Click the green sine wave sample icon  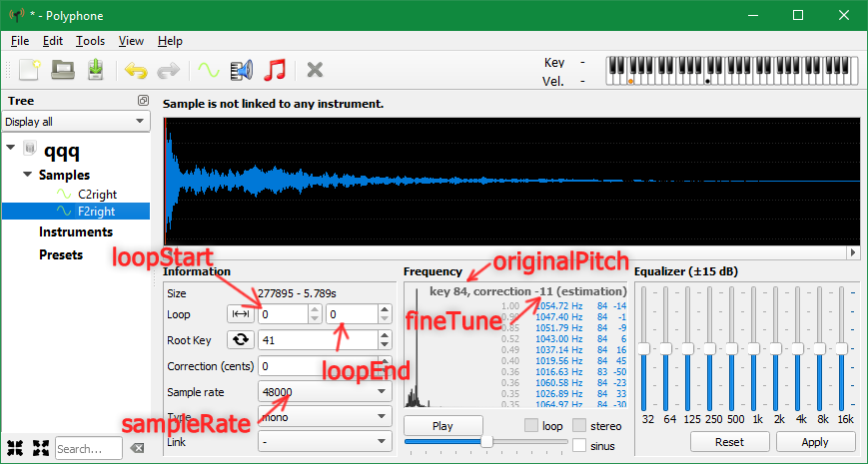pos(207,70)
